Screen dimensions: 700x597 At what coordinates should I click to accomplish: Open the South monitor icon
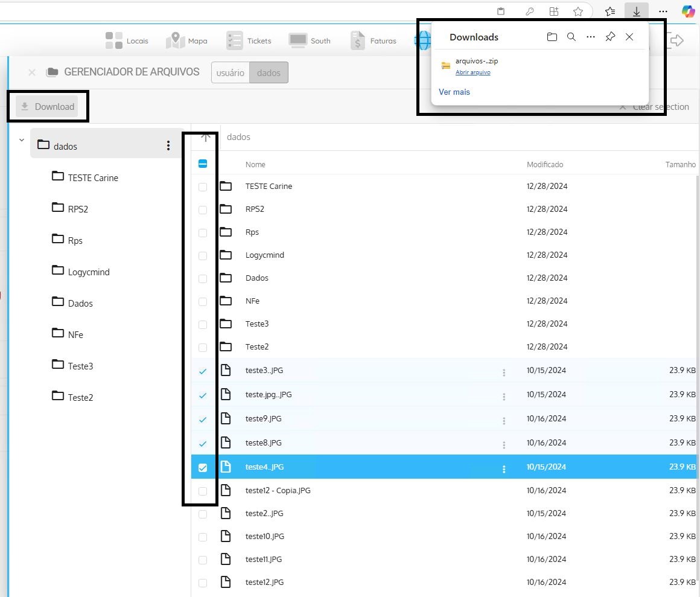(298, 40)
